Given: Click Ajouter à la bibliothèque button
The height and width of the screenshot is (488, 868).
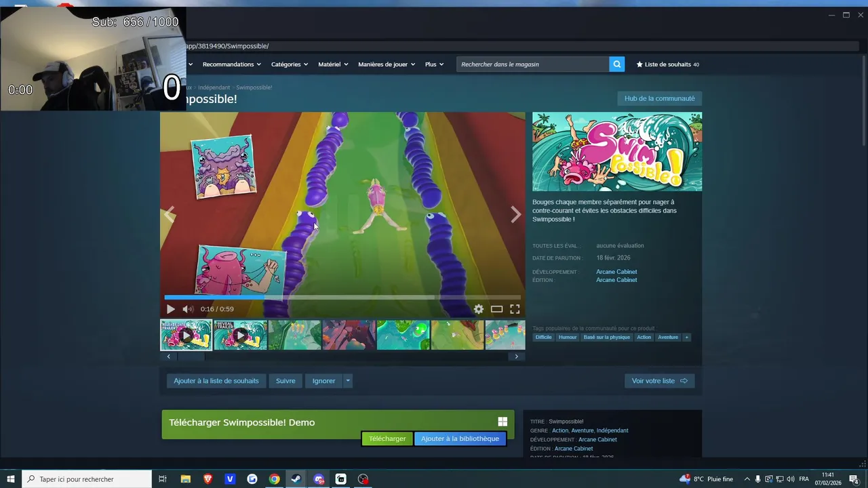Looking at the screenshot, I should pyautogui.click(x=460, y=439).
